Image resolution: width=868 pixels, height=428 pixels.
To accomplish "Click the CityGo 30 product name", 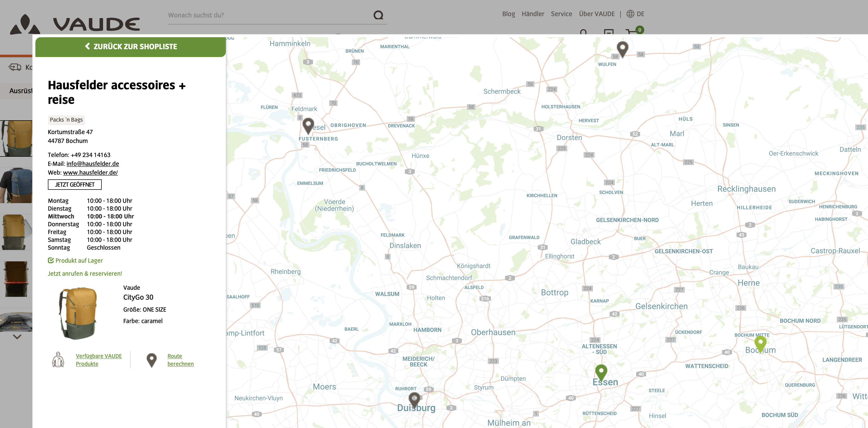I will 138,297.
